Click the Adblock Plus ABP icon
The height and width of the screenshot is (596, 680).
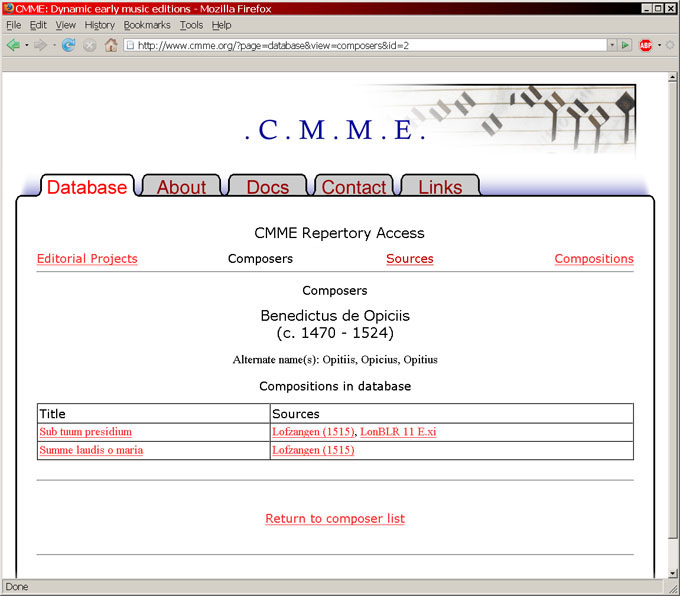[x=645, y=45]
